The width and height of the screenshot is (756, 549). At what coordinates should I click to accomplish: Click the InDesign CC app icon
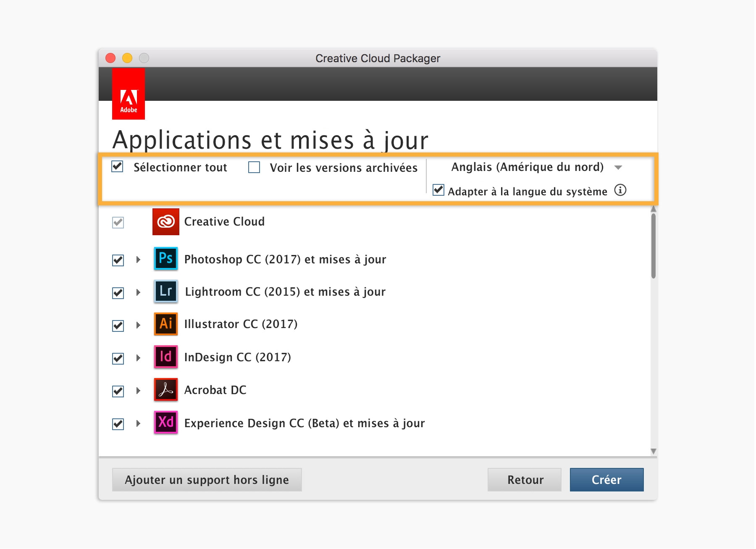point(166,357)
